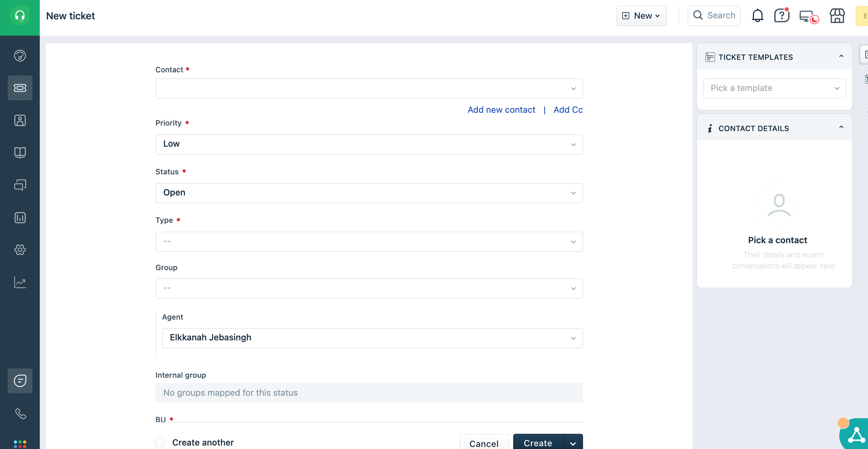Screen dimensions: 868x449
Task: Collapse the Contact Details panel
Action: click(x=841, y=127)
